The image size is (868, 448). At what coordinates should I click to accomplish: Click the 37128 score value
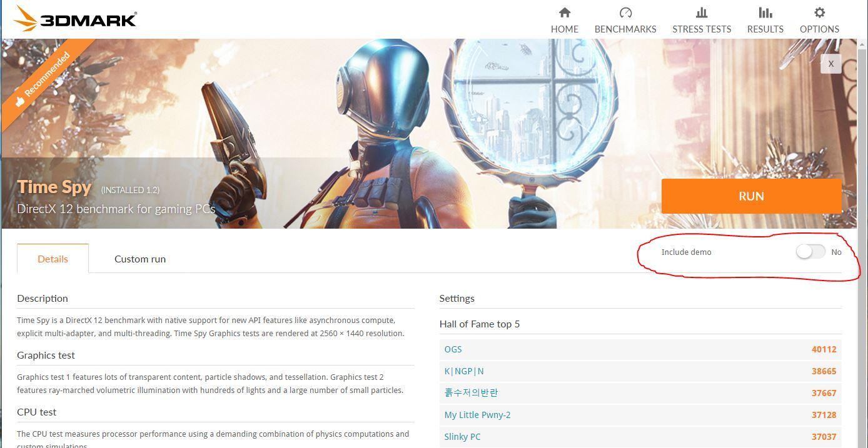point(824,415)
